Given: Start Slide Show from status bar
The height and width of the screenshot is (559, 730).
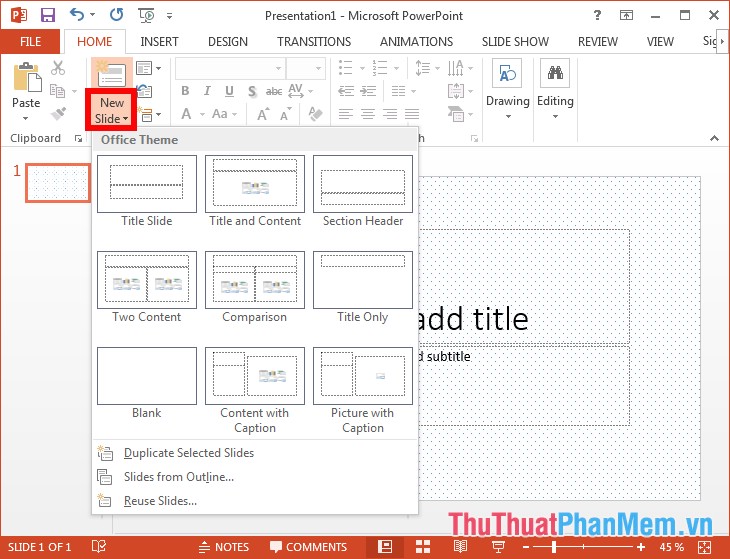Looking at the screenshot, I should pos(498,547).
